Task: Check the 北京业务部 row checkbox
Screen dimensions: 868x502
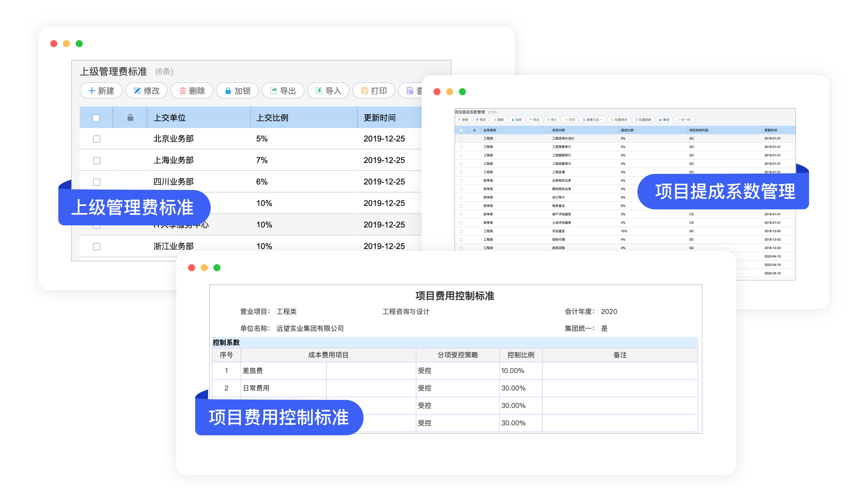Action: [x=96, y=139]
